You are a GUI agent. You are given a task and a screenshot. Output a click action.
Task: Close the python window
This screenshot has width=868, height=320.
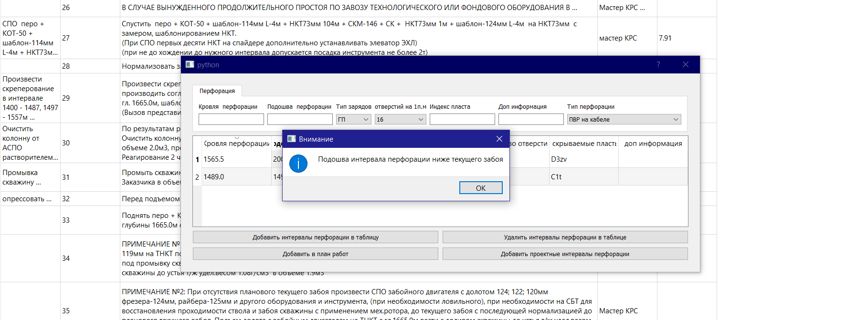tap(686, 64)
